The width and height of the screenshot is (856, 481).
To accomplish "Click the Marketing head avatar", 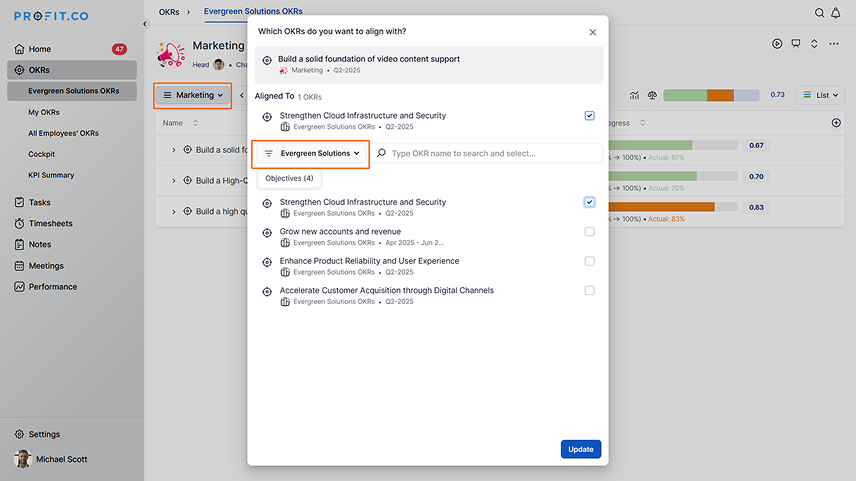I will tap(219, 64).
